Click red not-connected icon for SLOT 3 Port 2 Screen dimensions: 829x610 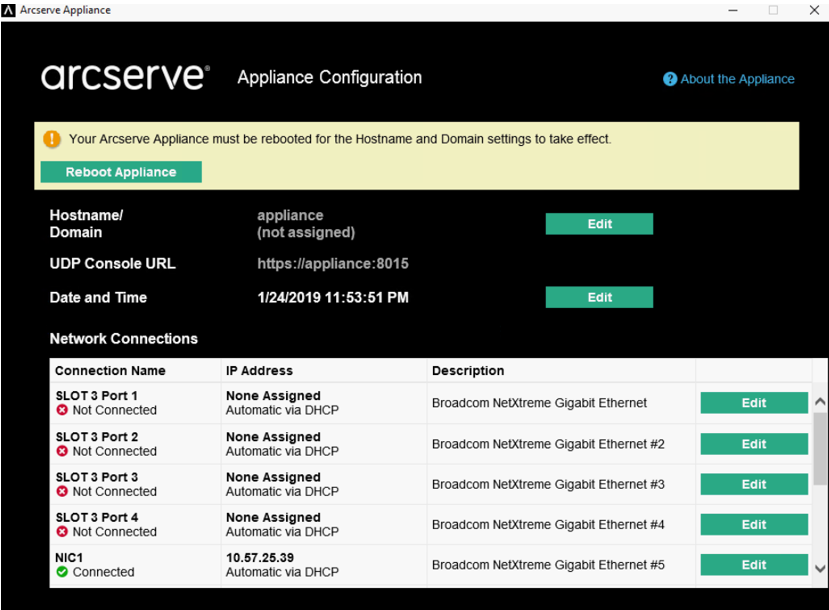point(62,451)
